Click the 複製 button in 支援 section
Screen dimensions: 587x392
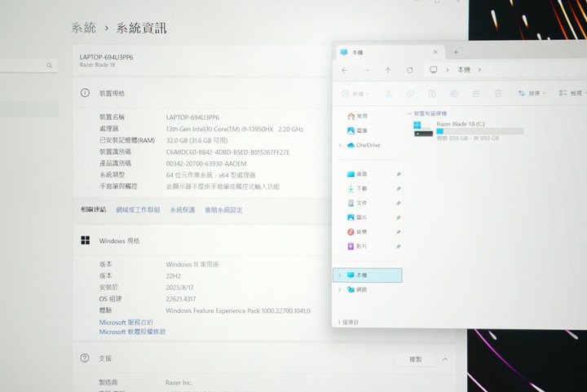(415, 359)
